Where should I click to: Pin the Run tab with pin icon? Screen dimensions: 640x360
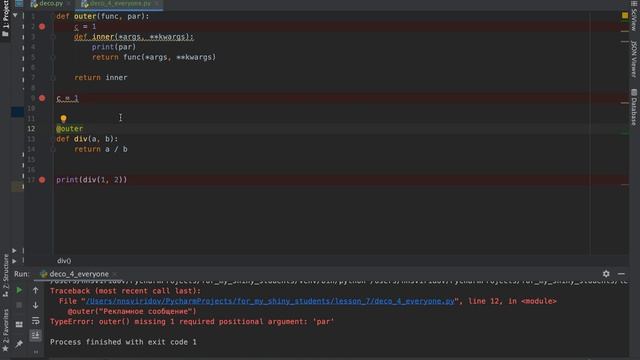tap(19, 344)
